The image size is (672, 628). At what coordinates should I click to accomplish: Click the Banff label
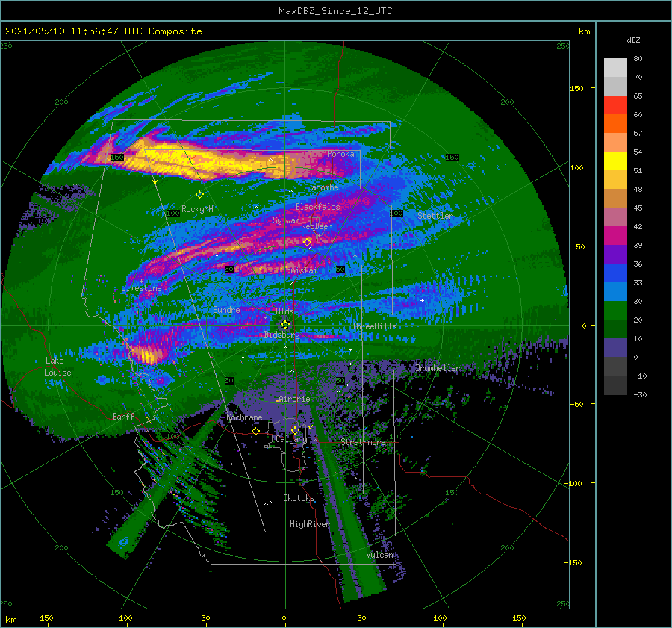[x=123, y=416]
